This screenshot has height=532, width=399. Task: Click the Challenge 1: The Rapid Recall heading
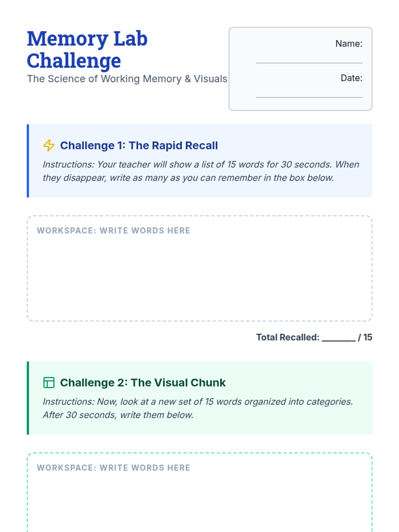[x=139, y=145]
